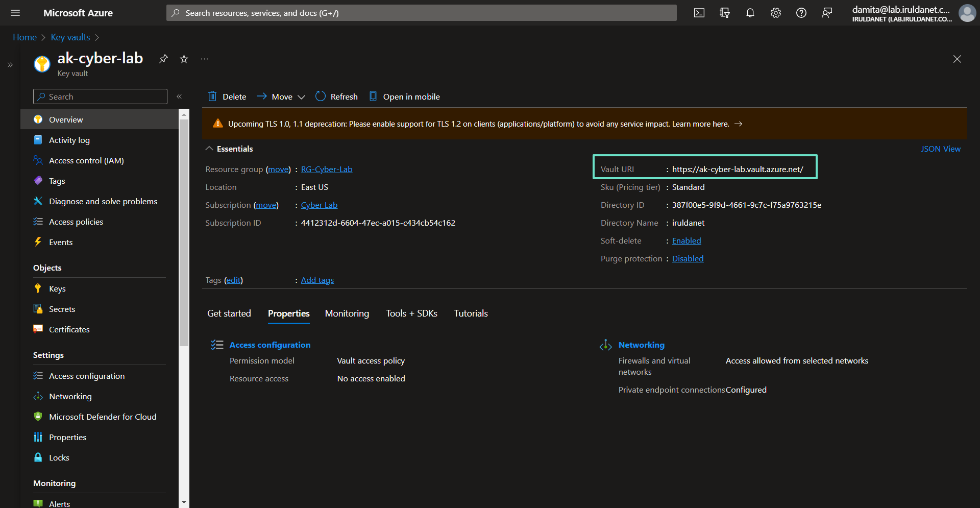980x508 pixels.
Task: Select Overview in the side menu
Action: tap(100, 119)
